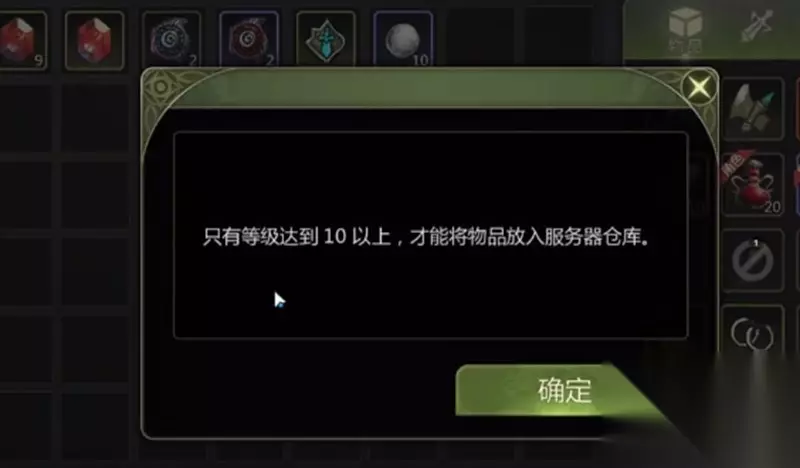Screen dimensions: 800x468
Task: Close the warning dialog with X
Action: (x=699, y=87)
